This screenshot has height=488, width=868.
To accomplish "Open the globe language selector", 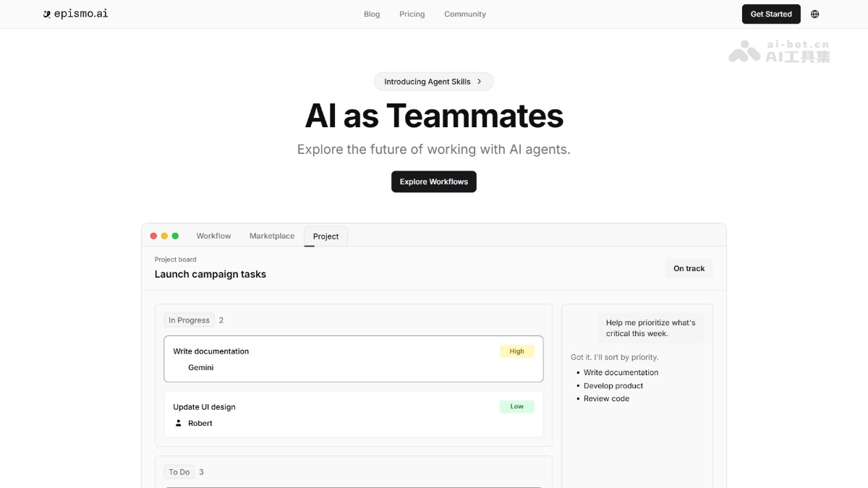I will coord(814,14).
